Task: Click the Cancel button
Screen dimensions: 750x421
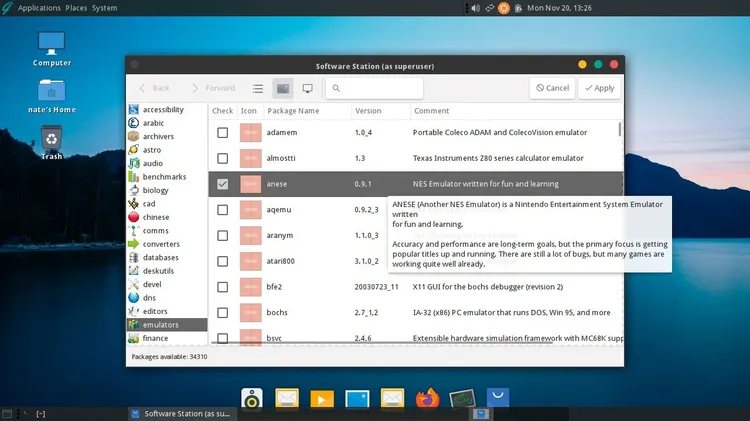Action: coord(552,88)
